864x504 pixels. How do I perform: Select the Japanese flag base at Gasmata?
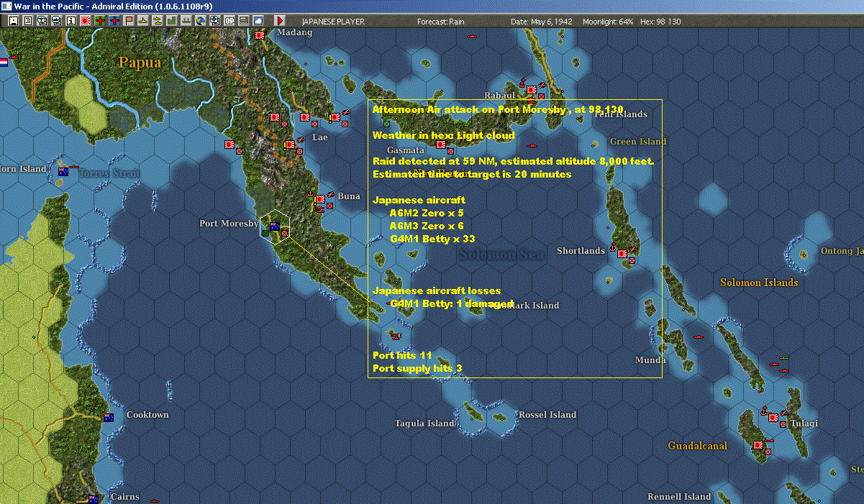coord(440,144)
